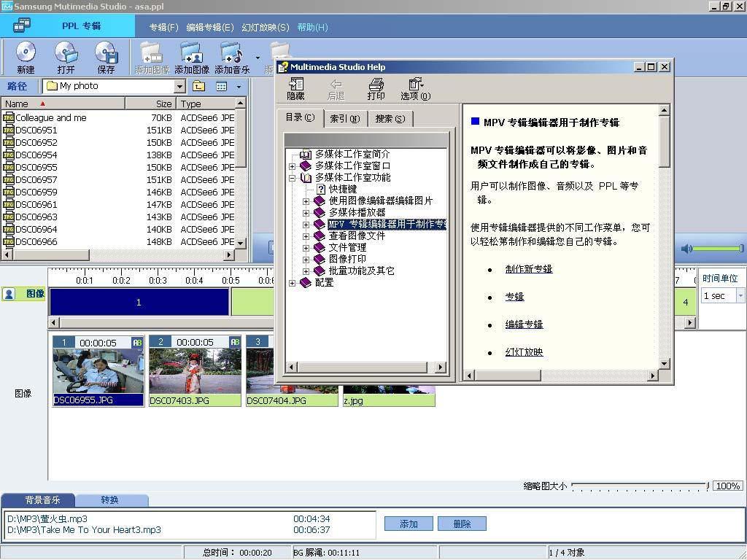Open the 幻灯放映 help link
This screenshot has width=747, height=560.
pyautogui.click(x=524, y=352)
